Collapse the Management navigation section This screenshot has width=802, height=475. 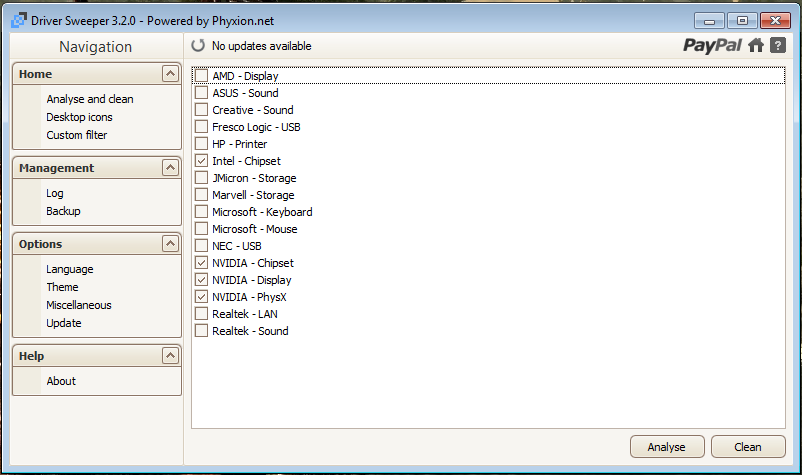170,168
